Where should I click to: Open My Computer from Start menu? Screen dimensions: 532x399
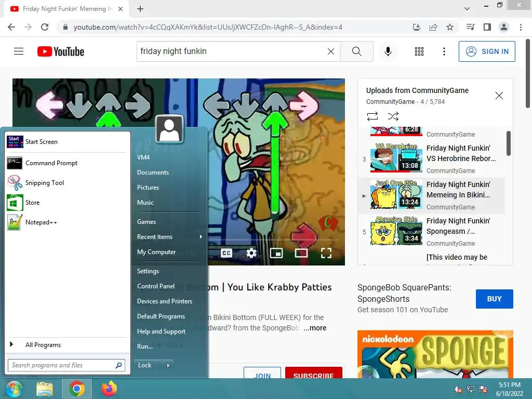pyautogui.click(x=156, y=252)
